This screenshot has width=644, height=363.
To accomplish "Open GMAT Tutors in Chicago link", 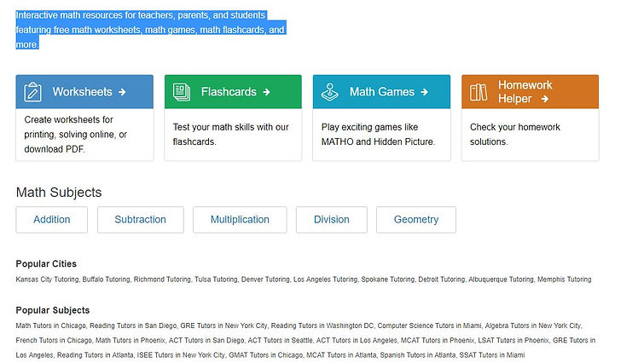I will point(266,355).
